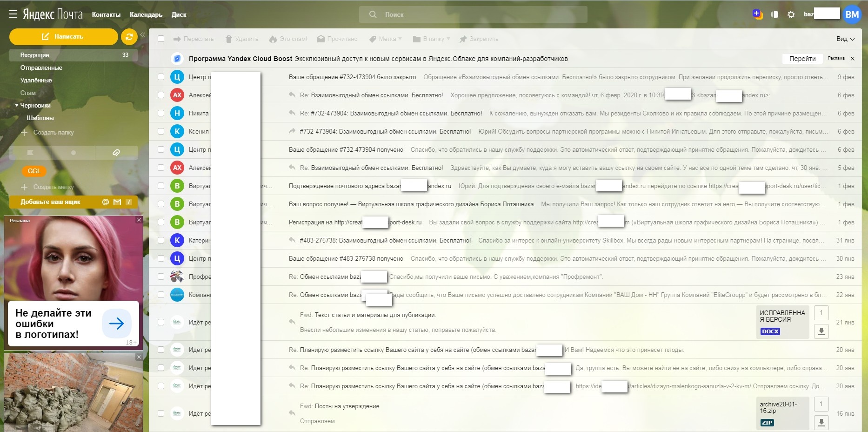Download the DOCX attachment
This screenshot has width=868, height=432.
click(821, 331)
